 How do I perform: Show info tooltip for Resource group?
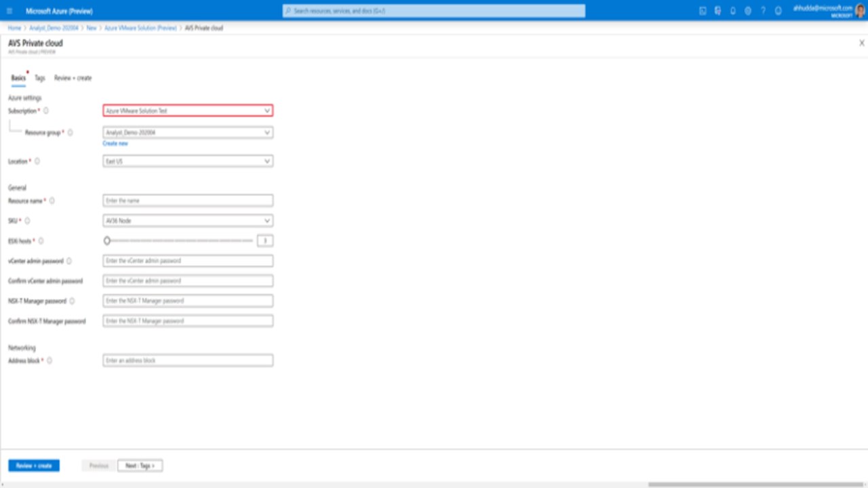tap(71, 133)
